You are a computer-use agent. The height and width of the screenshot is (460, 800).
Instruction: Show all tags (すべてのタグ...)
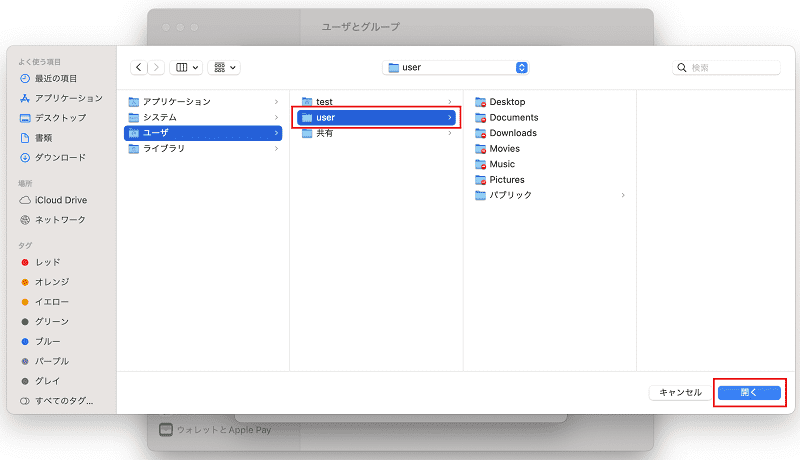57,401
